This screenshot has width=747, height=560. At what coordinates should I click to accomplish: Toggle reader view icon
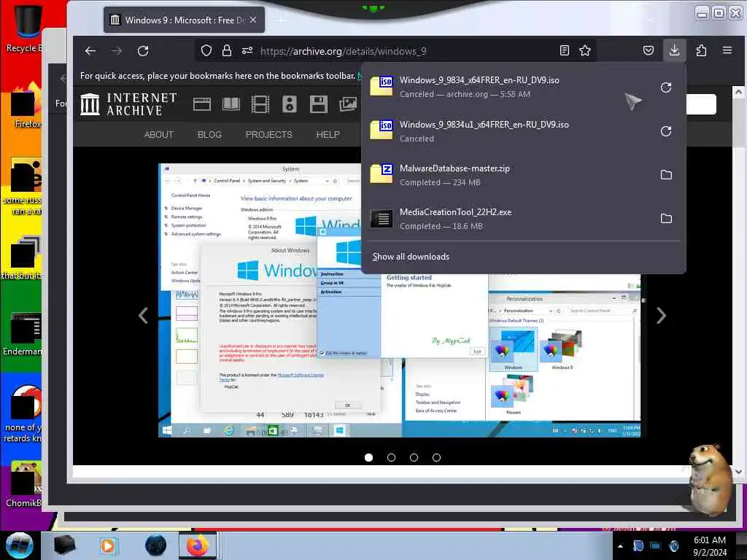tap(565, 51)
